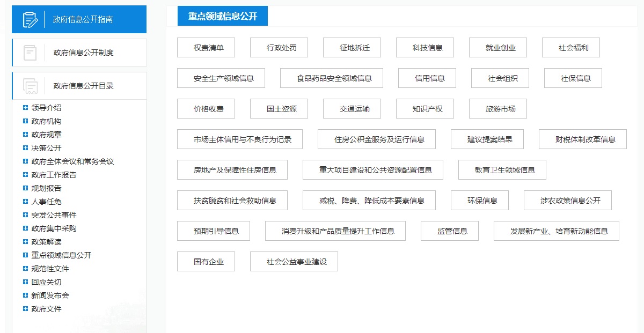The image size is (644, 333).
Task: Click plus icon beside 新闻发布会
Action: pos(25,295)
